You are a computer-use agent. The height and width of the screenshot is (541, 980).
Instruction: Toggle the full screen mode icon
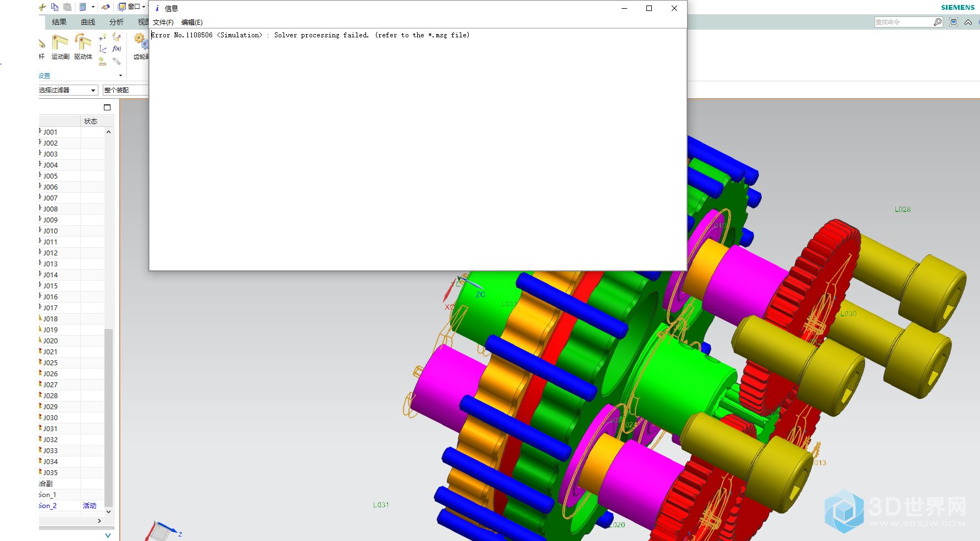click(x=954, y=22)
